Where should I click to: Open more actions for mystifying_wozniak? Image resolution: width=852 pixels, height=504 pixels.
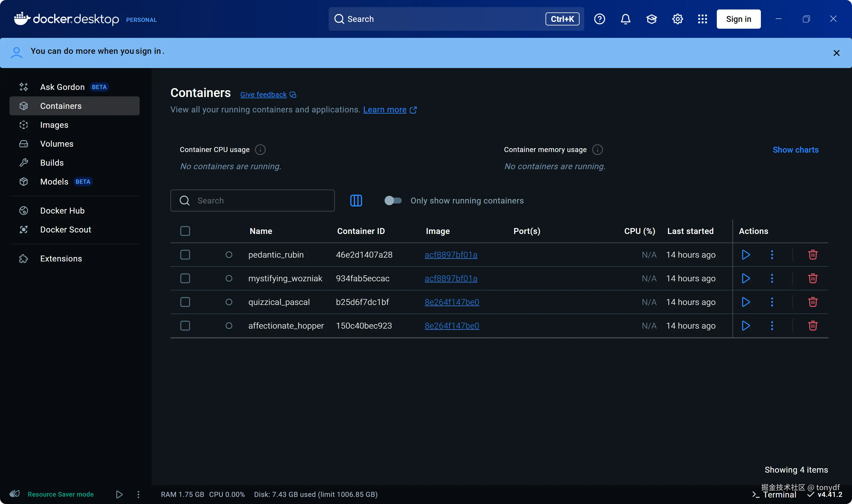[772, 279]
